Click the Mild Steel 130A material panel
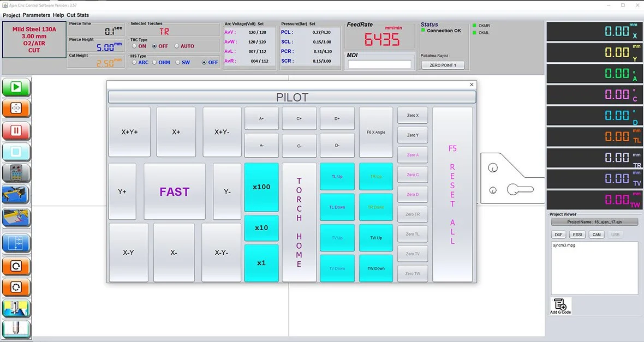This screenshot has height=342, width=644. click(34, 39)
